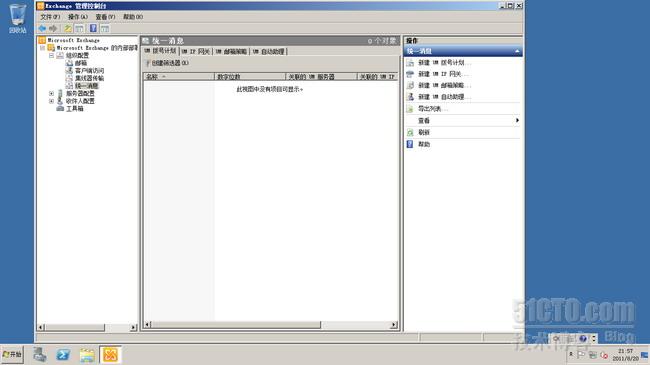This screenshot has width=650, height=365.
Task: Open the 查看 menu in the menu bar
Action: [x=105, y=17]
